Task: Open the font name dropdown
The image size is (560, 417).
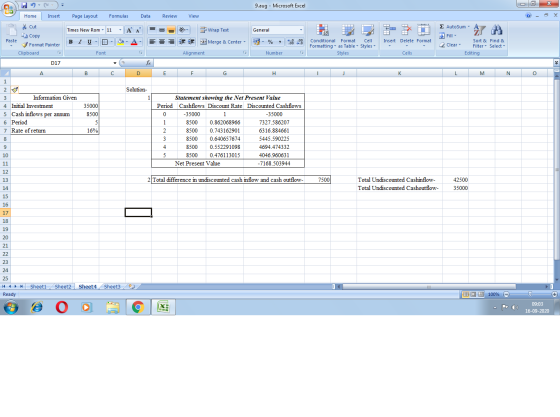Action: [102, 30]
